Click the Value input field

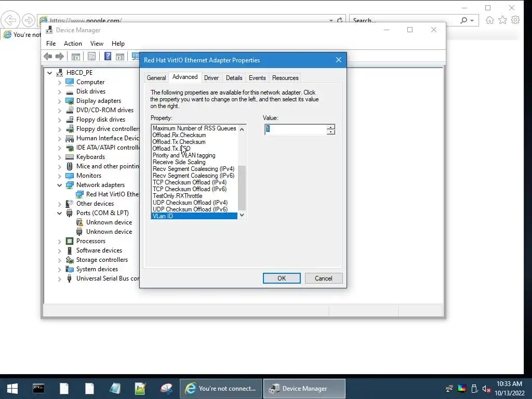(296, 129)
